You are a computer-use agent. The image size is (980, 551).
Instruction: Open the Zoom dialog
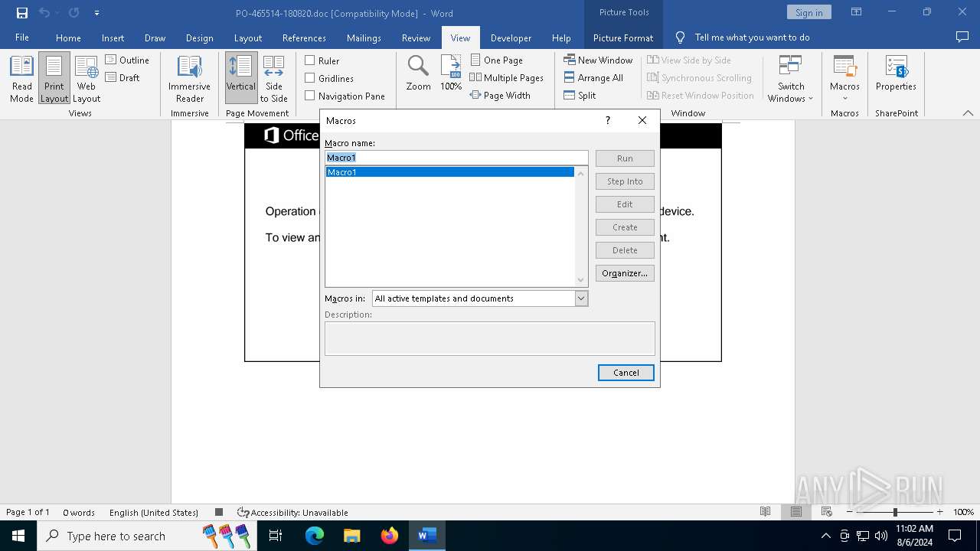click(x=418, y=74)
